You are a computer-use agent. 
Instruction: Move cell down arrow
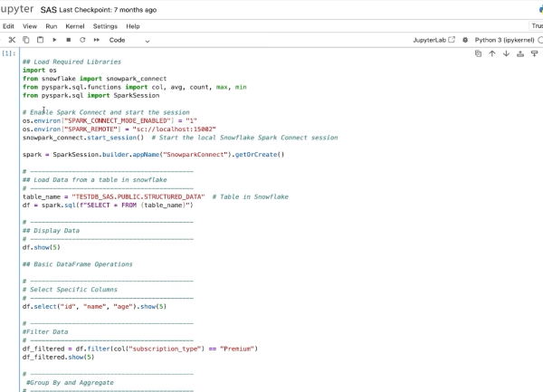coord(506,53)
